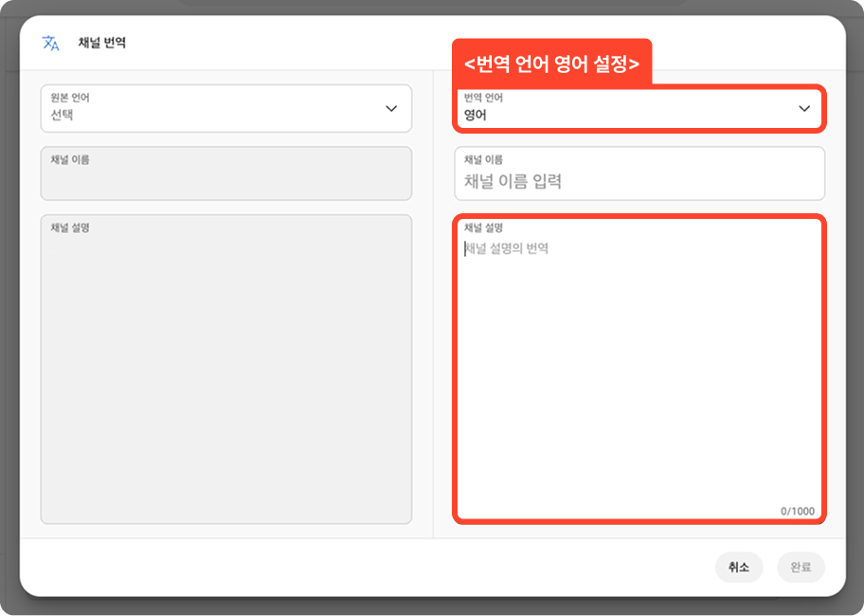Screen dimensions: 864x616
Task: Click the 번역 언어 label text
Action: [x=483, y=98]
